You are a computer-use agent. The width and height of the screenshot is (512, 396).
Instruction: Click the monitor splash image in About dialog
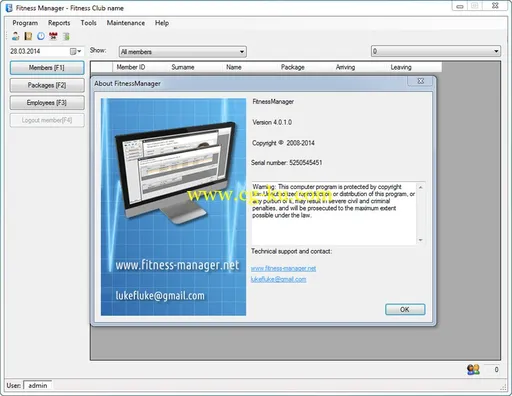173,207
